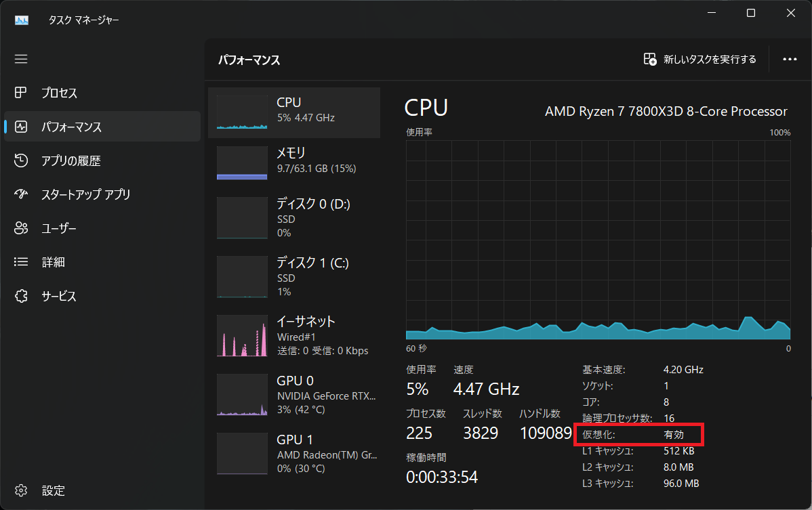This screenshot has height=510, width=812.
Task: Click the uptime 0:00:33:54
Action: (442, 477)
